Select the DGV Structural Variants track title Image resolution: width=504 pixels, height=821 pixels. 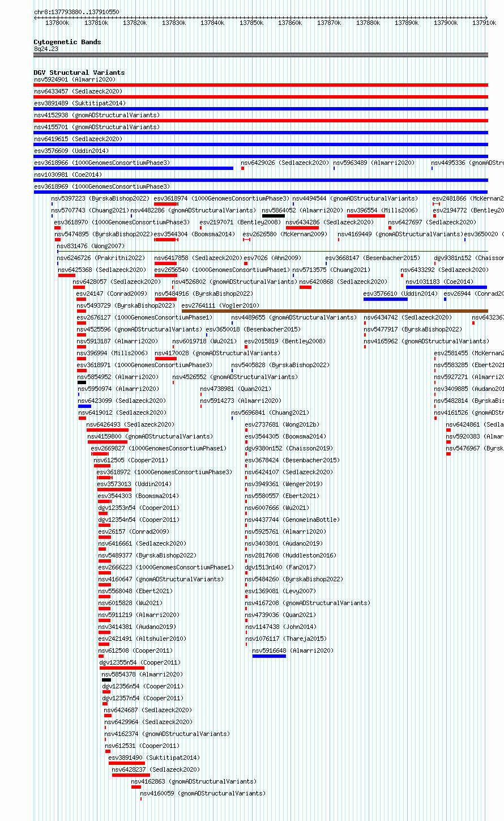(x=79, y=73)
